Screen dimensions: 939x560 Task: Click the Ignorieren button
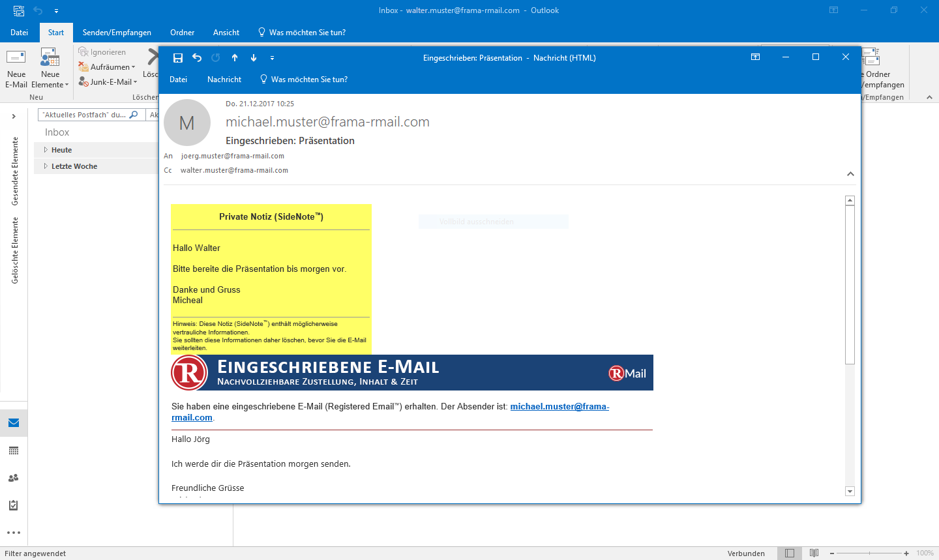click(102, 52)
